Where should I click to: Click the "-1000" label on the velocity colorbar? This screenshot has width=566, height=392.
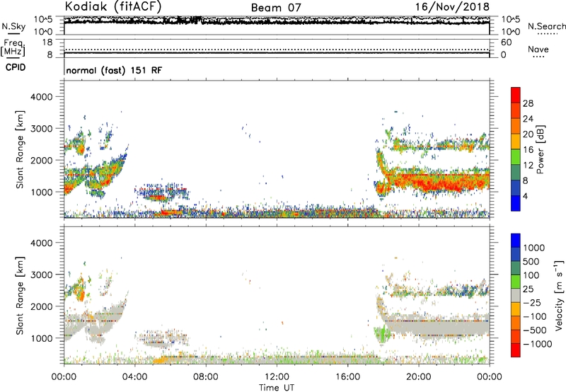coord(537,344)
